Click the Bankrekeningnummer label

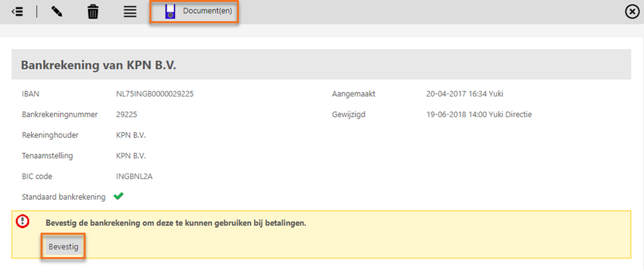[59, 114]
